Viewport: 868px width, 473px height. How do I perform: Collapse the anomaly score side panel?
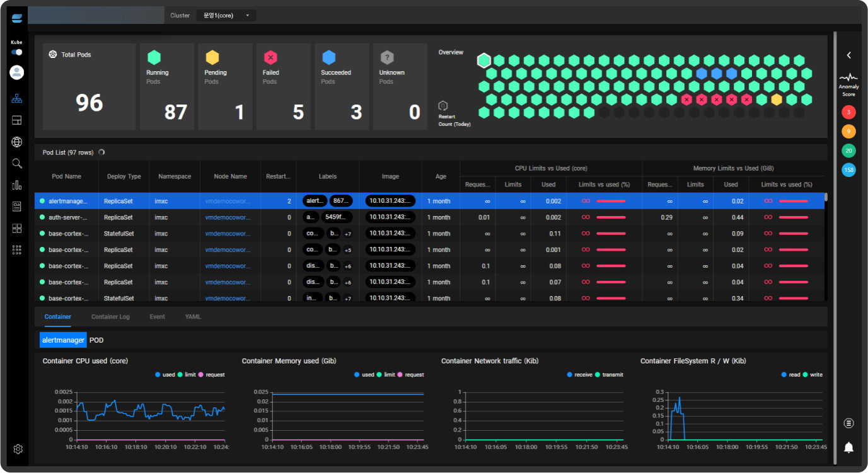(x=848, y=55)
